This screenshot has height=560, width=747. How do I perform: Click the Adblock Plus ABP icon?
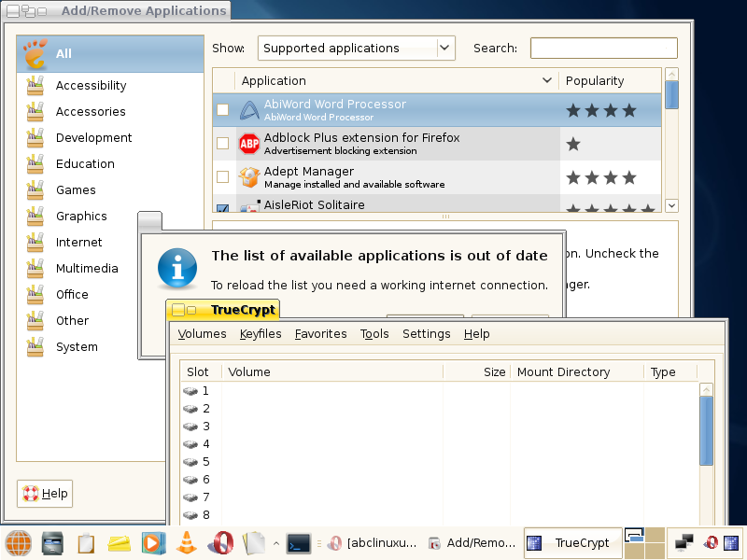point(248,144)
